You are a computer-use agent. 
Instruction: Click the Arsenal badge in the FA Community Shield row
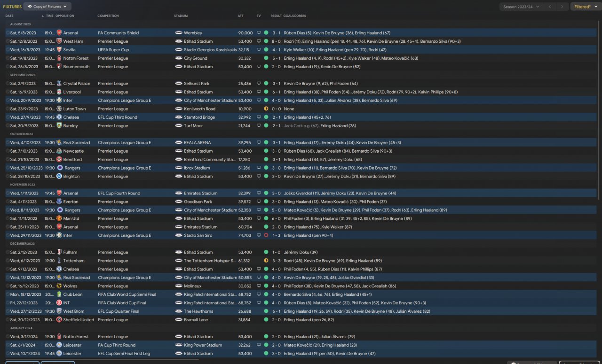[x=59, y=33]
